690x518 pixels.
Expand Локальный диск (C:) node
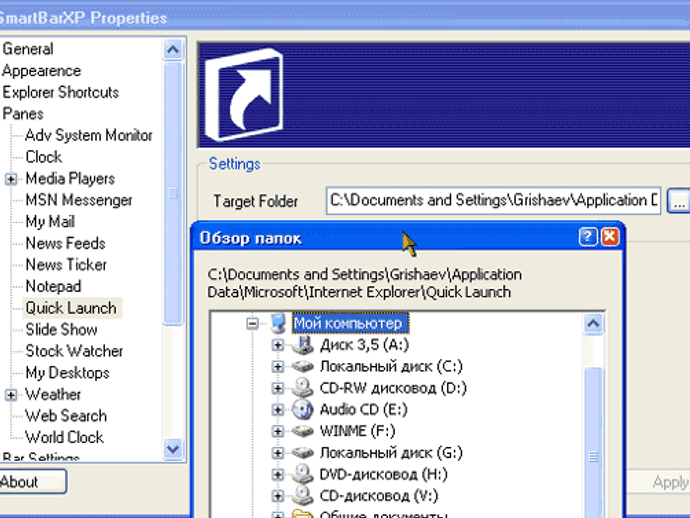278,366
